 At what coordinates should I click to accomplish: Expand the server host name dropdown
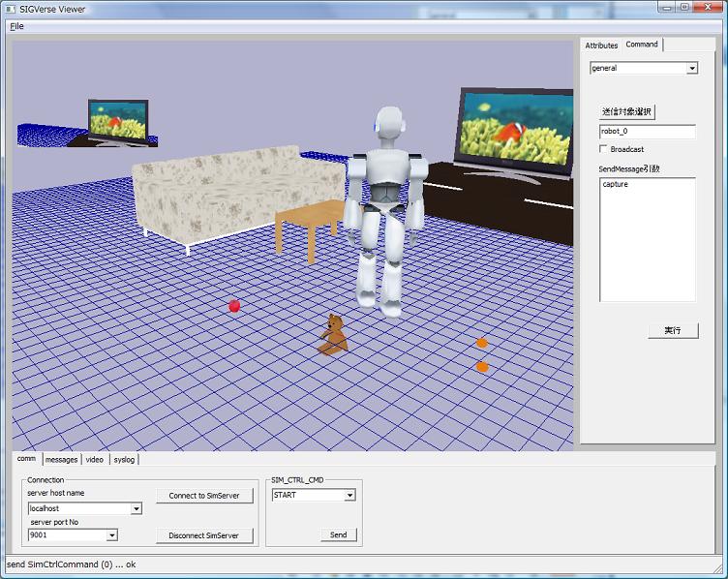(x=136, y=508)
